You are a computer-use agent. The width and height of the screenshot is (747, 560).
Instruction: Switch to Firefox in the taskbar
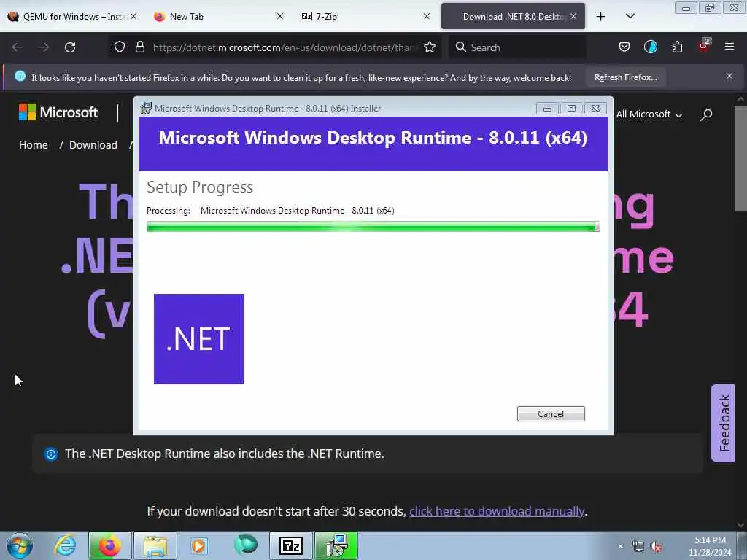(110, 545)
